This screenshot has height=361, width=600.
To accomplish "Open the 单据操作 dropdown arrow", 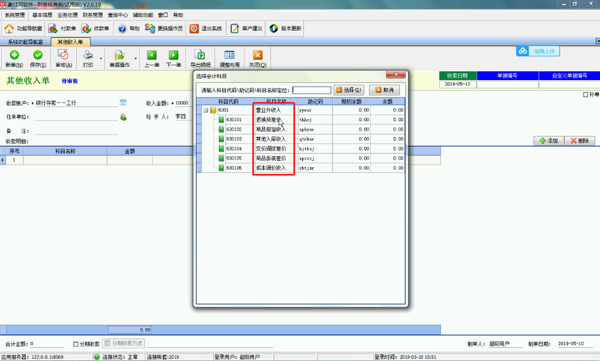I will pos(135,59).
